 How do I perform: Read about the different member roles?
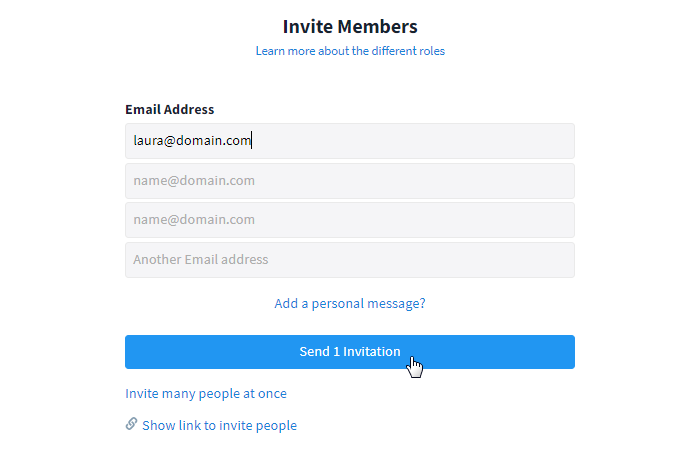point(350,51)
